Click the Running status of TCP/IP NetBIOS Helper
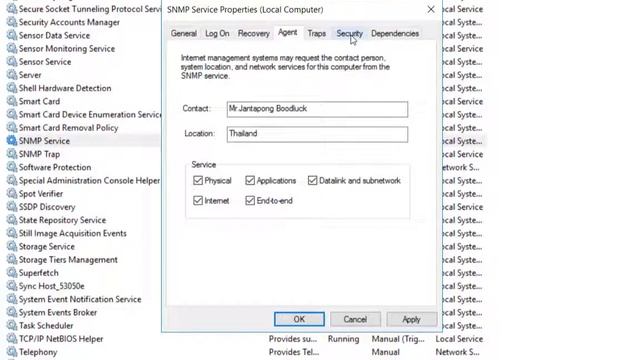Viewport: 640px width, 360px height. coord(343,339)
